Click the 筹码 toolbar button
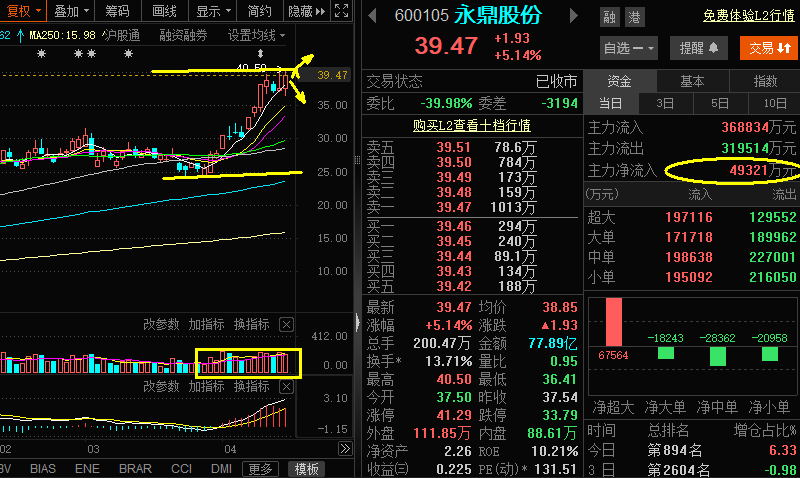Image resolution: width=800 pixels, height=478 pixels. [117, 11]
